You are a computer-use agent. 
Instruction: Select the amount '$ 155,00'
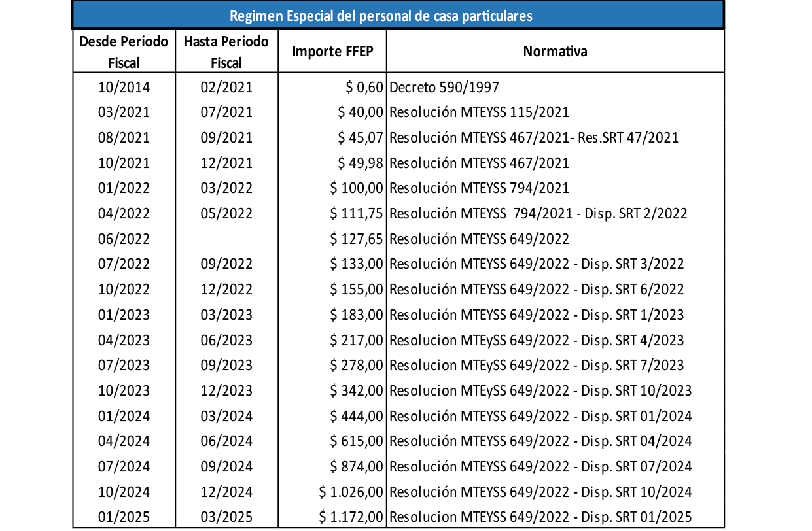[357, 289]
